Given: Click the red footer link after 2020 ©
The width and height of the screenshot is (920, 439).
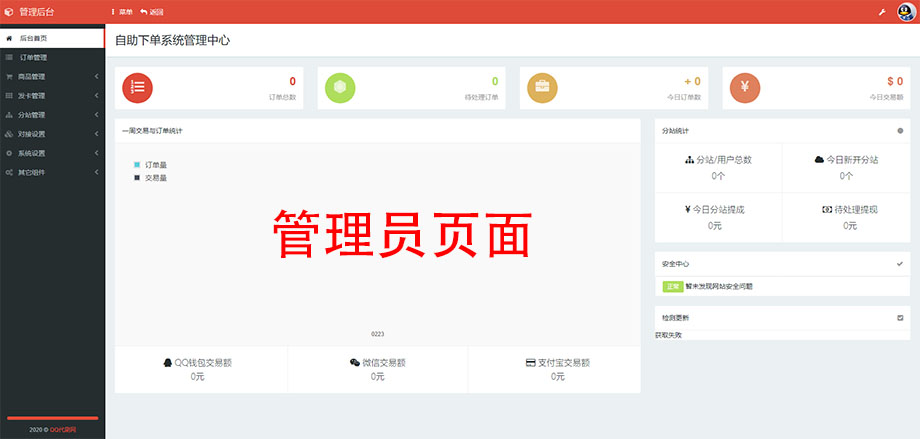Looking at the screenshot, I should (x=63, y=430).
